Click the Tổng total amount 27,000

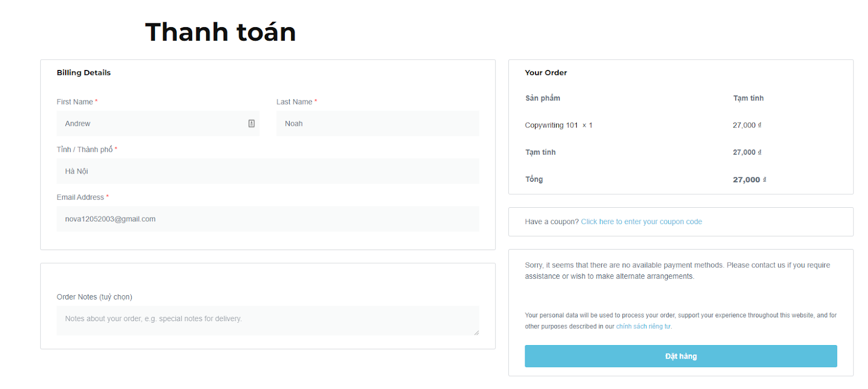[750, 180]
